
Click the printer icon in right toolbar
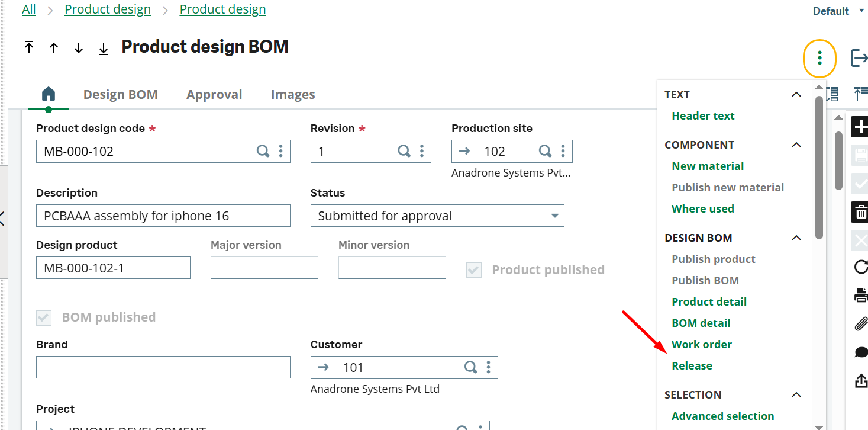(x=861, y=296)
